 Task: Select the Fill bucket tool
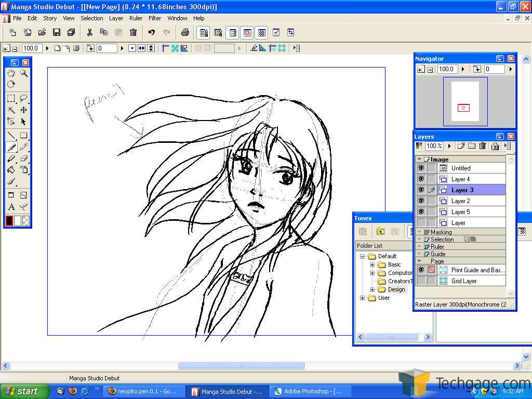[x=11, y=169]
